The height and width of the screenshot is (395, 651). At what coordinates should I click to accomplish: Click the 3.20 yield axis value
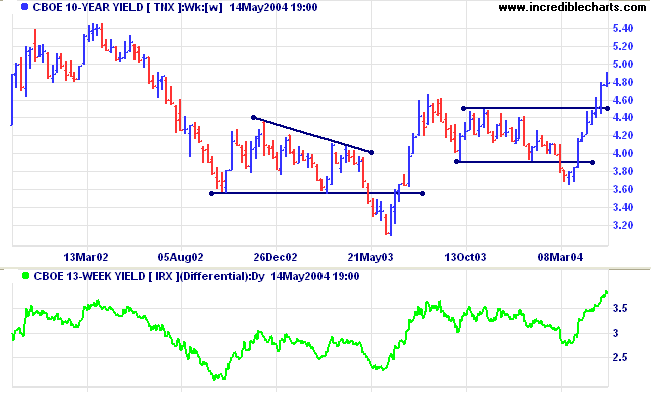click(x=623, y=225)
